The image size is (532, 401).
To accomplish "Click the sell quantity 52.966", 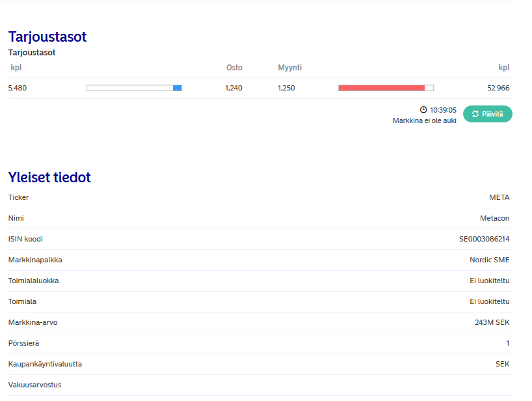I will click(498, 88).
